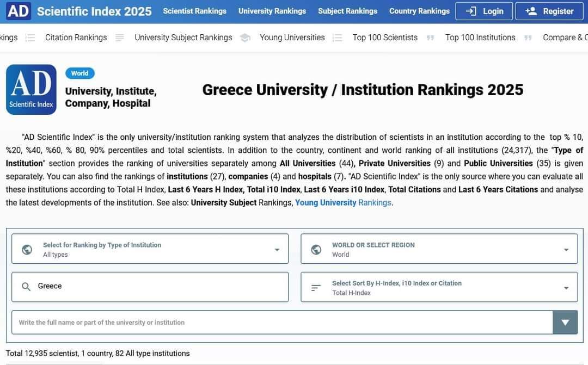Open AD Scientific Index 2025 home title
This screenshot has height=365, width=588.
[94, 11]
